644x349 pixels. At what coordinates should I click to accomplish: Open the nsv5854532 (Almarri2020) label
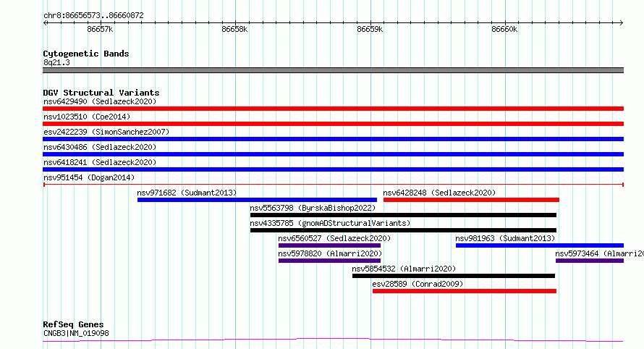point(404,269)
